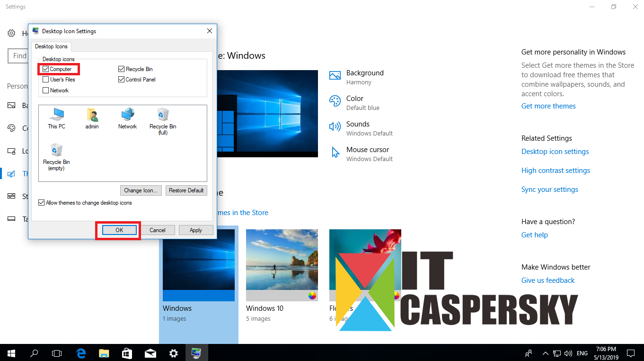The width and height of the screenshot is (644, 361).
Task: Open the Windows Start menu
Action: point(11,353)
